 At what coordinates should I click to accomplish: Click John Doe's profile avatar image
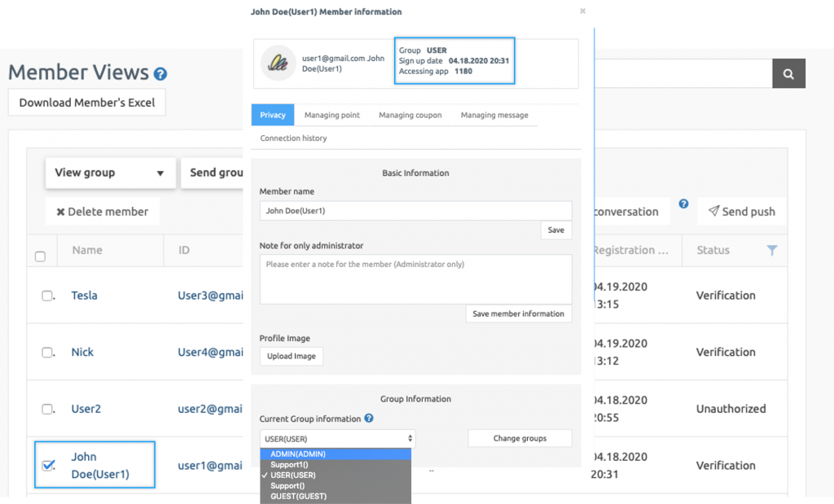point(278,63)
